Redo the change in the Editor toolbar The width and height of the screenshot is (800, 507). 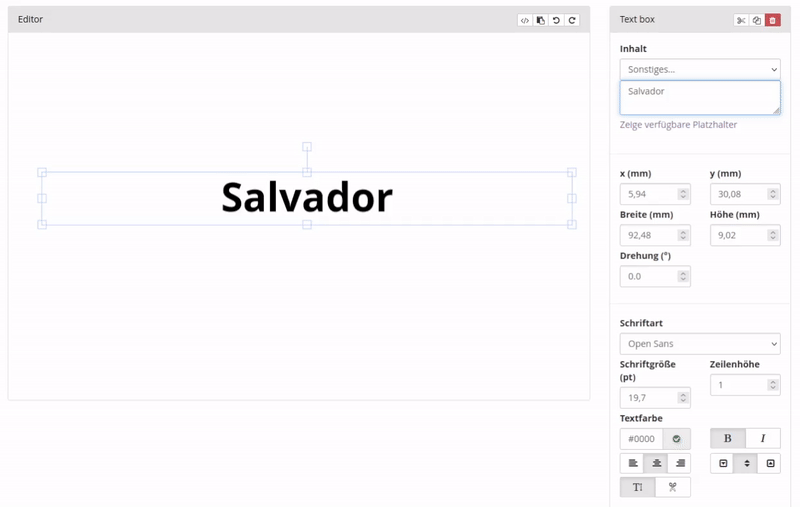click(x=572, y=20)
